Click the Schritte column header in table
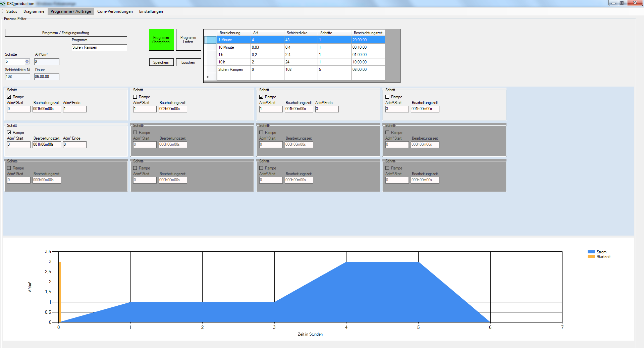The image size is (644, 348). [x=334, y=33]
